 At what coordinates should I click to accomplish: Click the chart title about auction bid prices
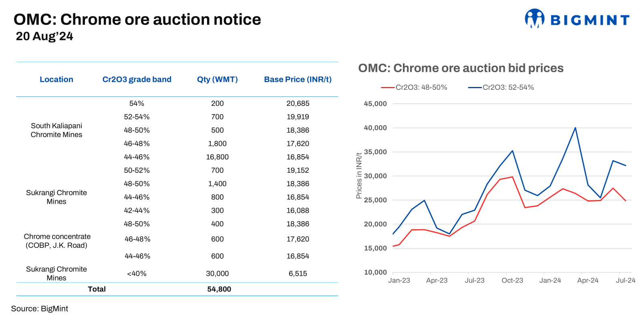click(461, 68)
